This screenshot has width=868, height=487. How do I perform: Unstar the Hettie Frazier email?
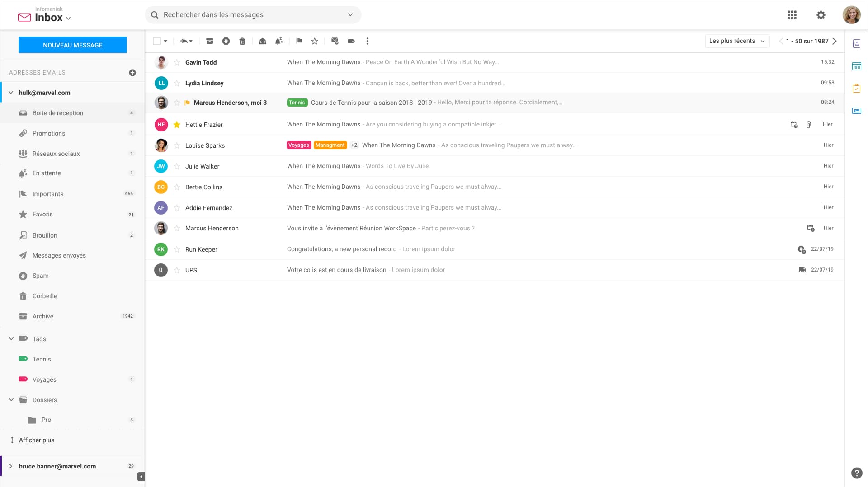[x=176, y=125]
